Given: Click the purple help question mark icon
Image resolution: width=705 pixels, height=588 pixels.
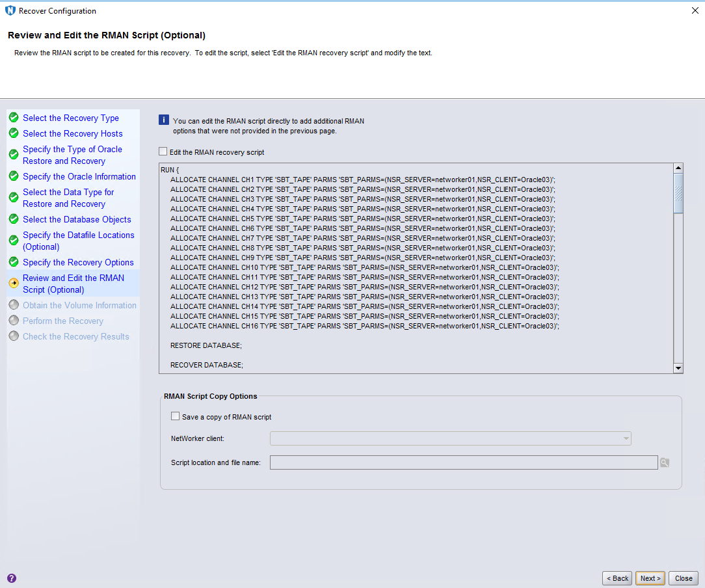Looking at the screenshot, I should coord(12,578).
